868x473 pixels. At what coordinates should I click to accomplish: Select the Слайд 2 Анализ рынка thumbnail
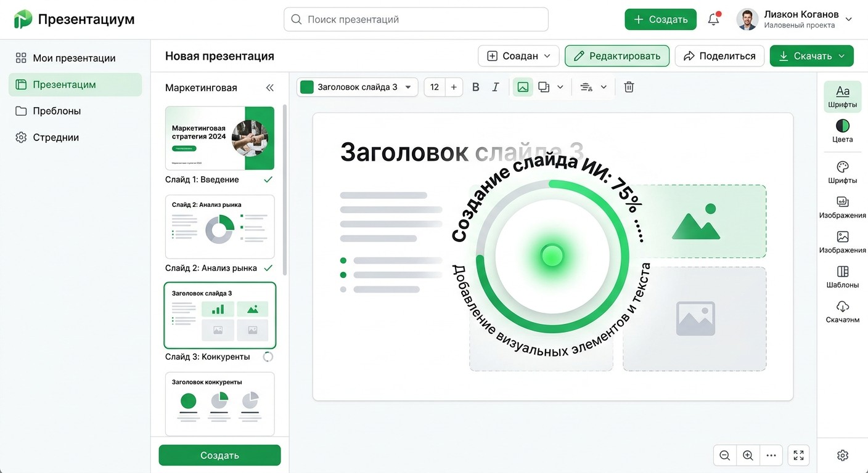click(219, 227)
